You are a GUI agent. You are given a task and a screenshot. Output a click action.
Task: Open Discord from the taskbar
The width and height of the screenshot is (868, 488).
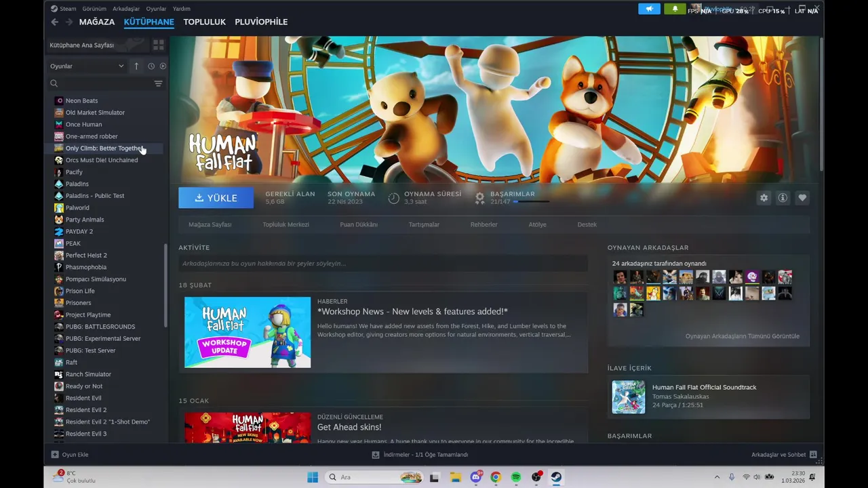pos(475,477)
